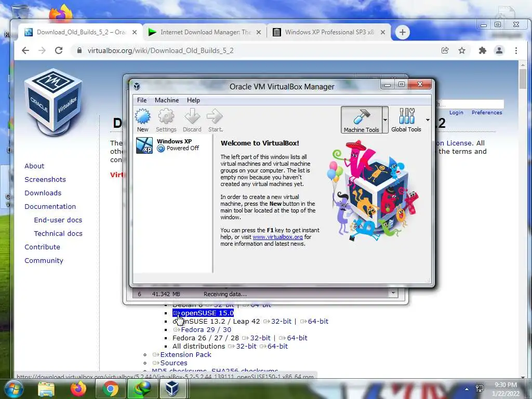Expand the Machine Tools dropdown arrow

[x=385, y=120]
